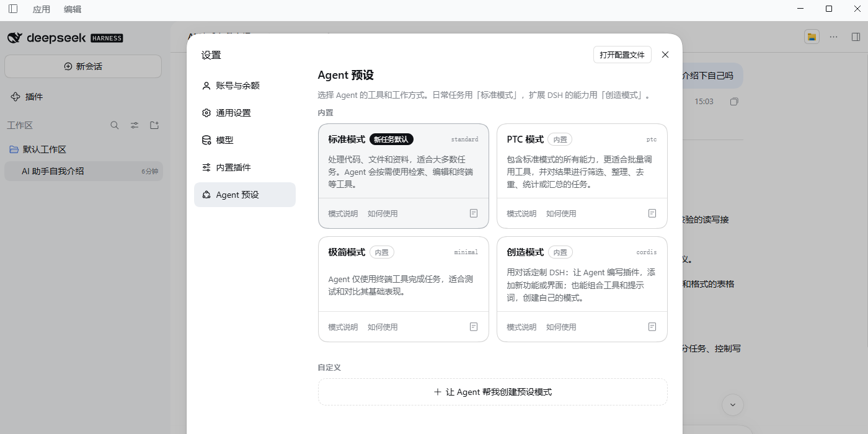The width and height of the screenshot is (868, 434).
Task: Open the search icon in 工作区 header
Action: click(x=115, y=125)
